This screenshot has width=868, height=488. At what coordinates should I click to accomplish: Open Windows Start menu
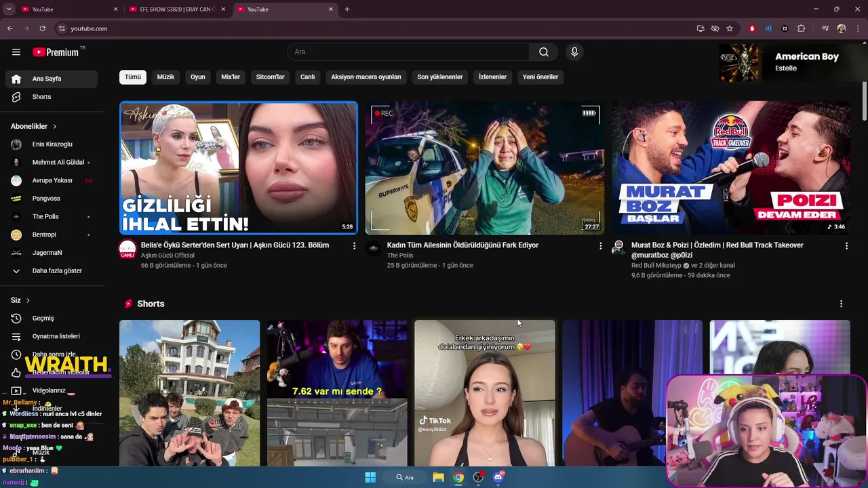370,477
